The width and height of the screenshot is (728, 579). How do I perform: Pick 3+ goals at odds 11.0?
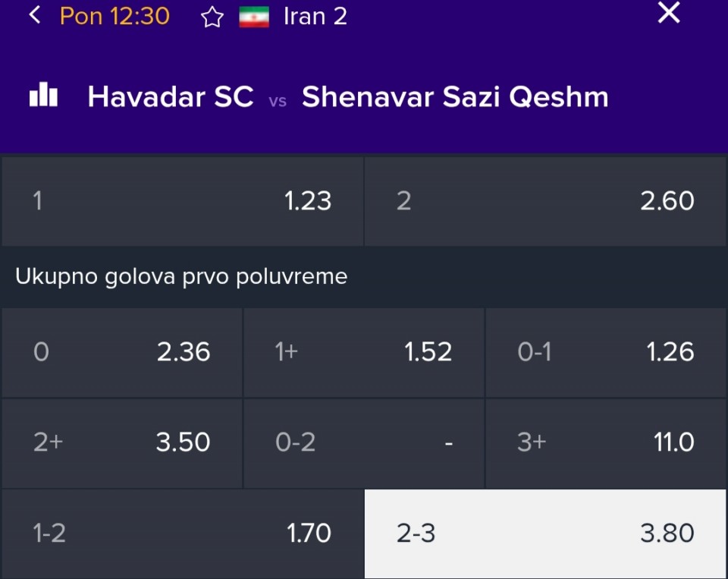click(606, 442)
